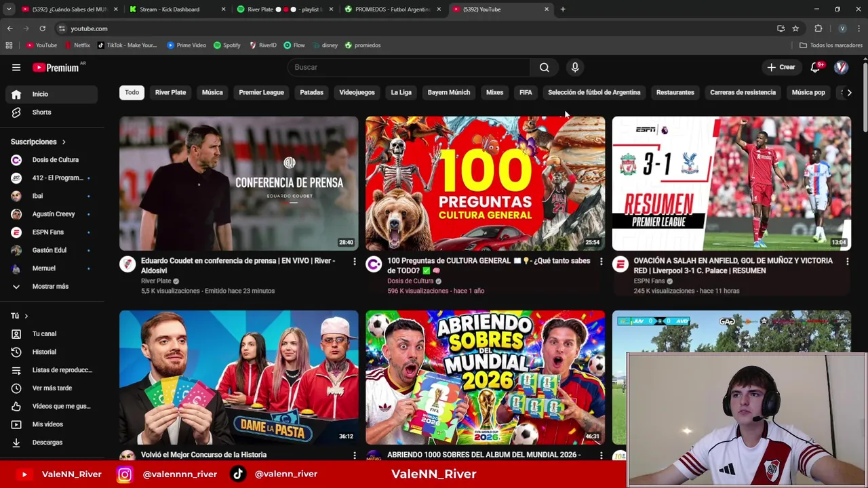868x488 pixels.
Task: Click the search magnifier button
Action: [x=544, y=67]
